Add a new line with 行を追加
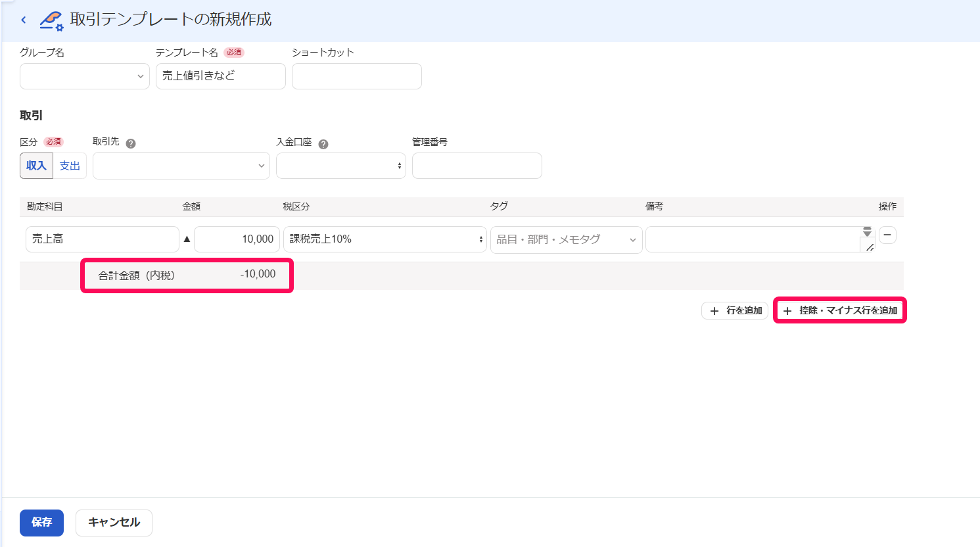Image resolution: width=980 pixels, height=547 pixels. 735,310
